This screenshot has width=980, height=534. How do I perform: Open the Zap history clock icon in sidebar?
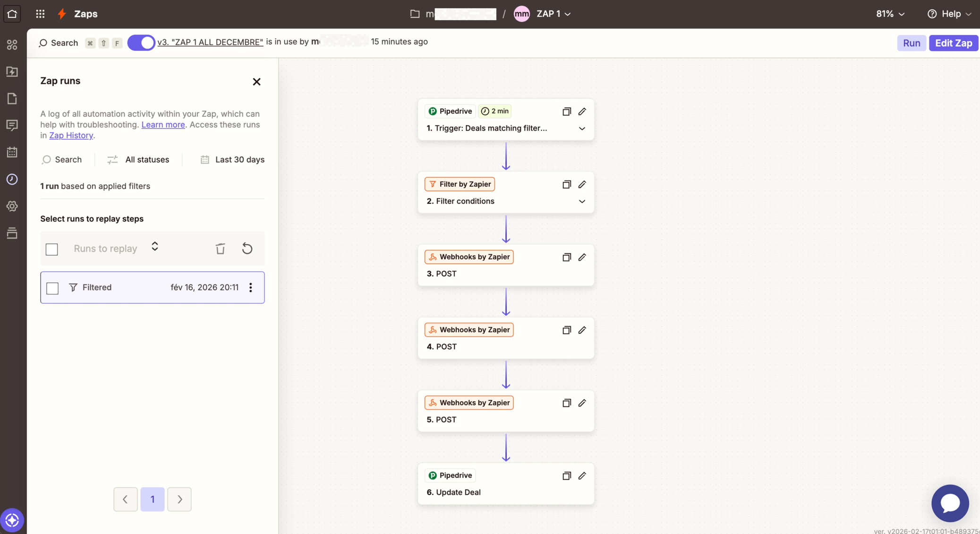tap(12, 180)
